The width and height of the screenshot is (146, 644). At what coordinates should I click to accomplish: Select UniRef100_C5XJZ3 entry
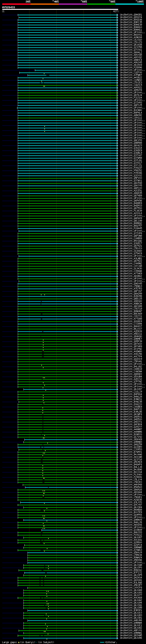tap(131, 42)
